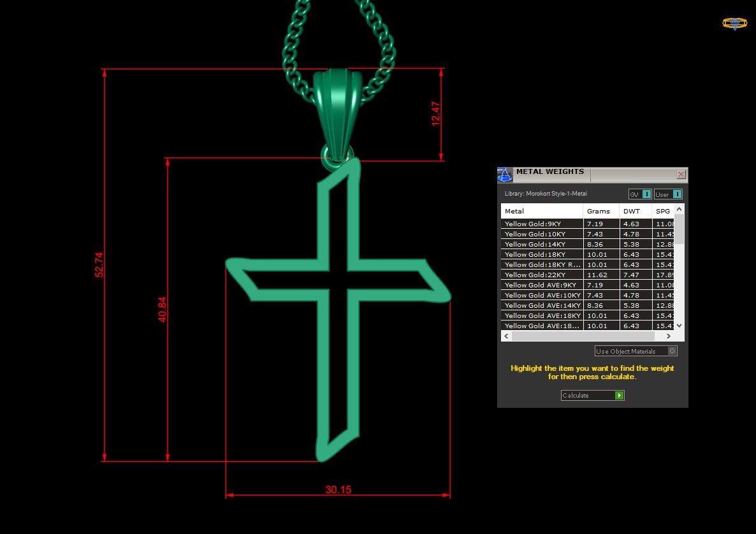Toggle the User library switch
Viewport: 756px width, 534px height.
point(668,194)
